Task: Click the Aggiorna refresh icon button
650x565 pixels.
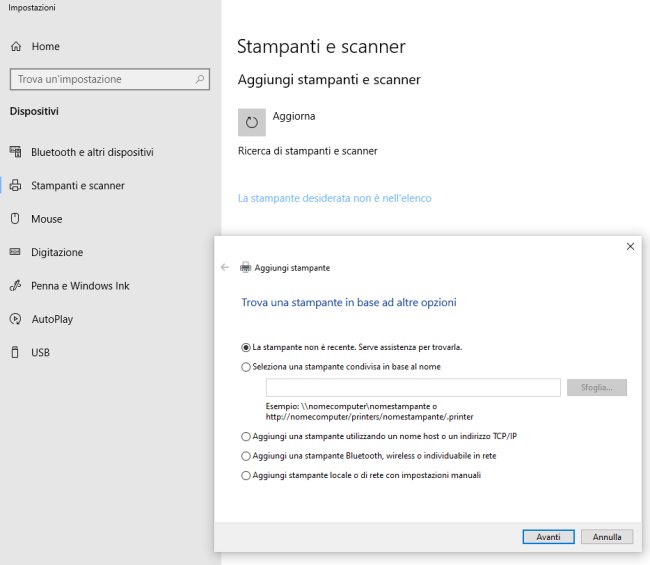Action: click(x=252, y=122)
